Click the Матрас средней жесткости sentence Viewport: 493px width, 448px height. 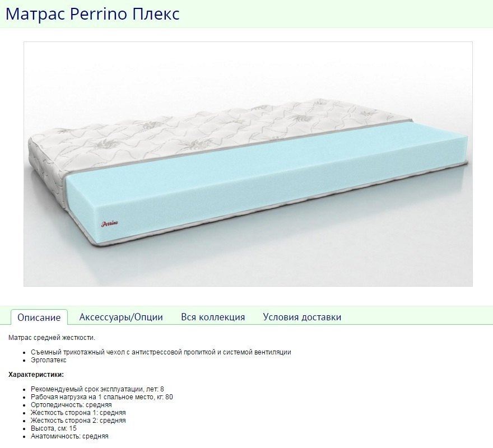(x=52, y=338)
